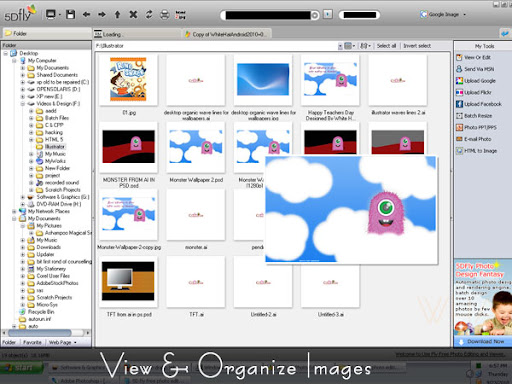Image resolution: width=512 pixels, height=384 pixels.
Task: Switch to the Folder tab at top
Action: [47, 33]
